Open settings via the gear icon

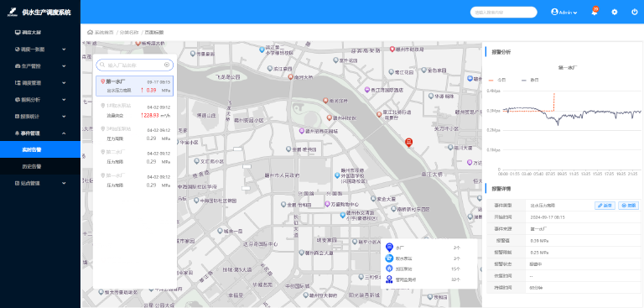[x=615, y=12]
